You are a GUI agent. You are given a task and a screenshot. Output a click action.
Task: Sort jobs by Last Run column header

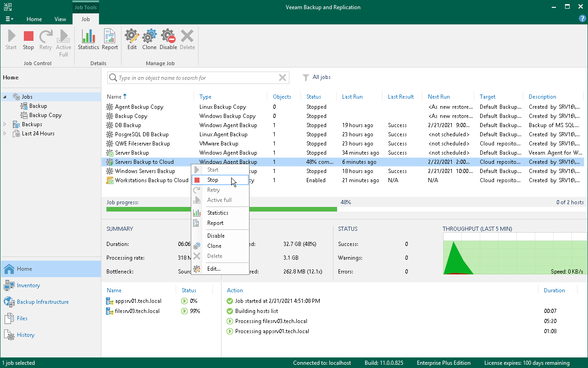click(352, 97)
